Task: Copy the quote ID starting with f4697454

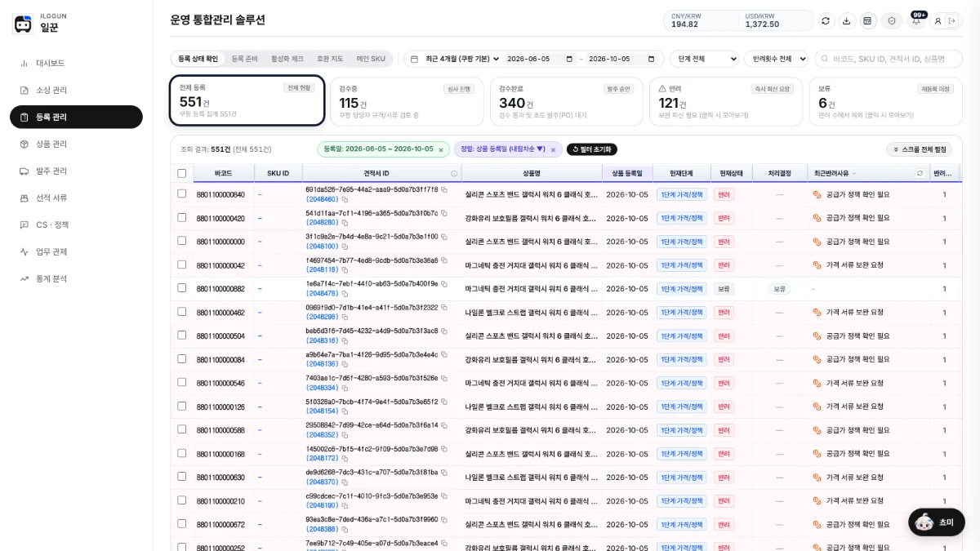Action: (x=444, y=260)
